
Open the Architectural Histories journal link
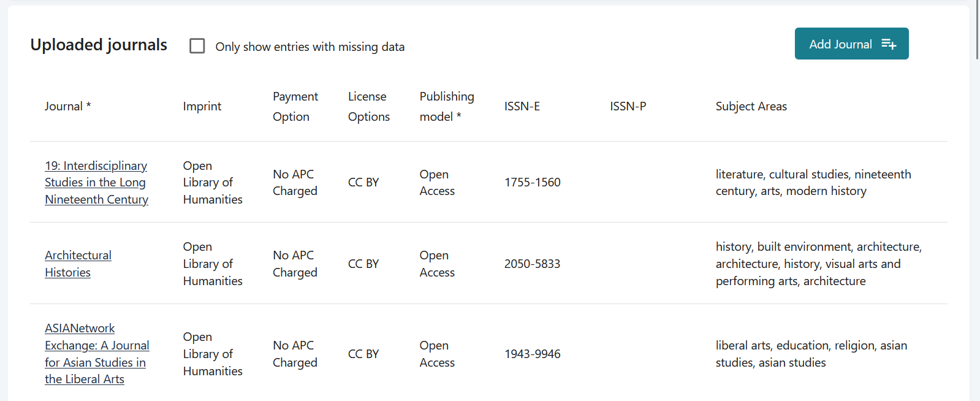coord(78,264)
